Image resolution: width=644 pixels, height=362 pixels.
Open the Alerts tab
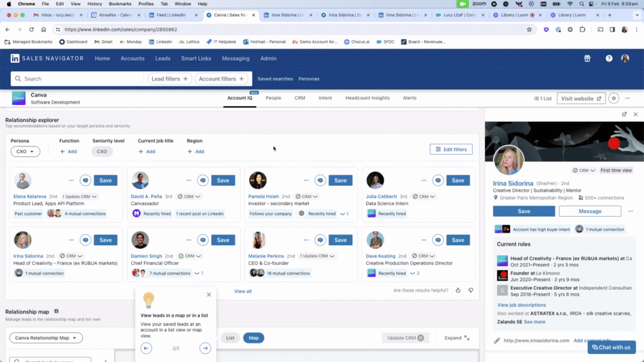pyautogui.click(x=409, y=98)
